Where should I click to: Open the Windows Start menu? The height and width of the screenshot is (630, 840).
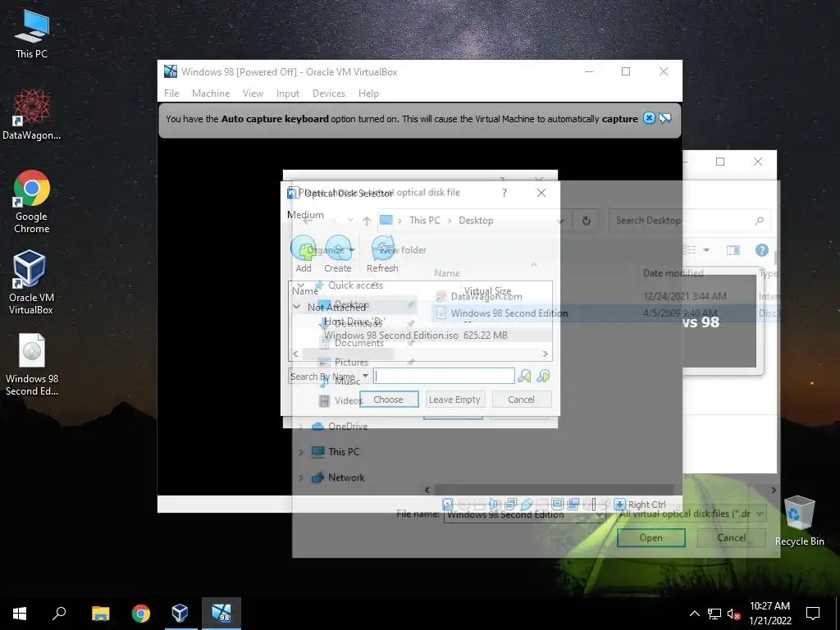coord(20,614)
